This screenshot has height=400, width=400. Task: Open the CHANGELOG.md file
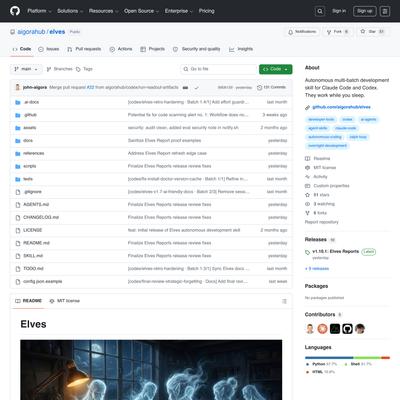41,218
